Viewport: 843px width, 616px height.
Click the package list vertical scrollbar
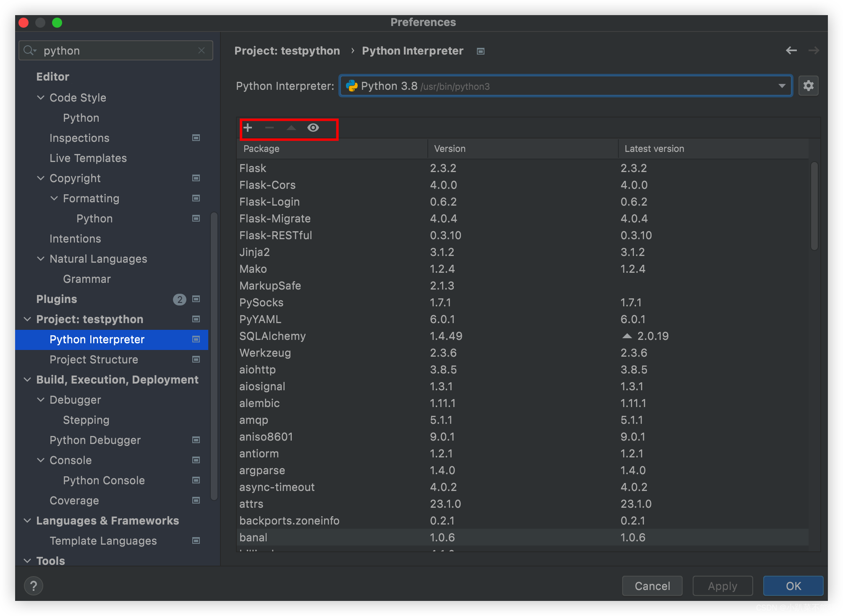814,206
